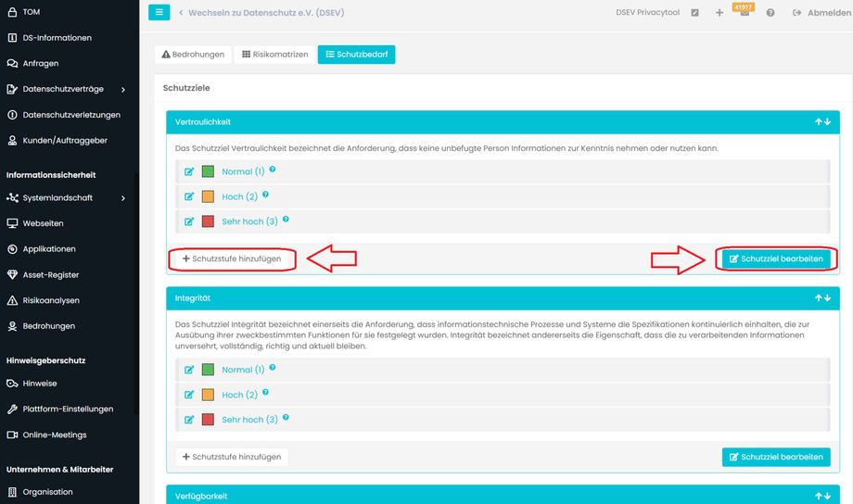The height and width of the screenshot is (504, 853).
Task: Click green swatch of Vertraulichkeit Normal (1)
Action: click(208, 171)
